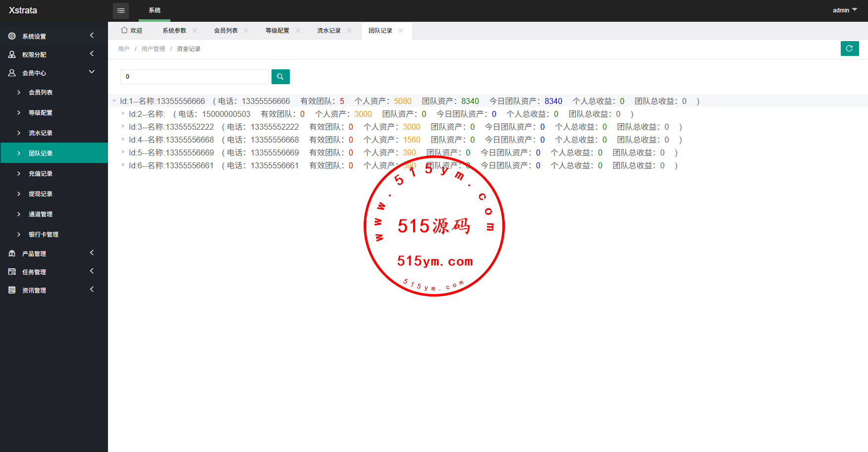Open the admin user dropdown
Image resolution: width=868 pixels, height=452 pixels.
(845, 10)
